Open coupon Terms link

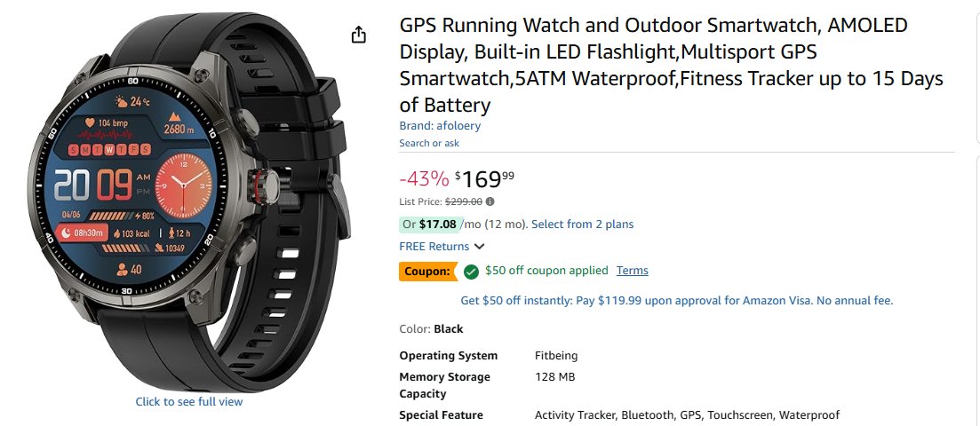click(x=632, y=271)
